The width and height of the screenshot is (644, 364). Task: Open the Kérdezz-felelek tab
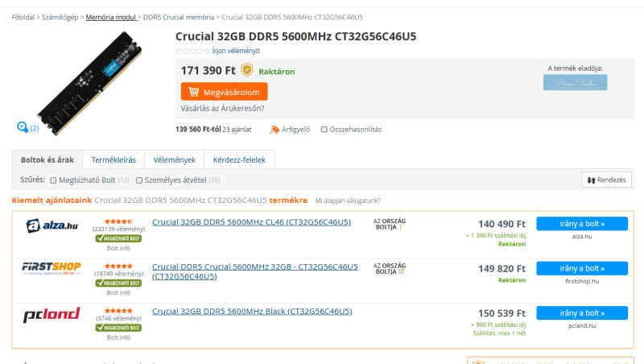(239, 159)
